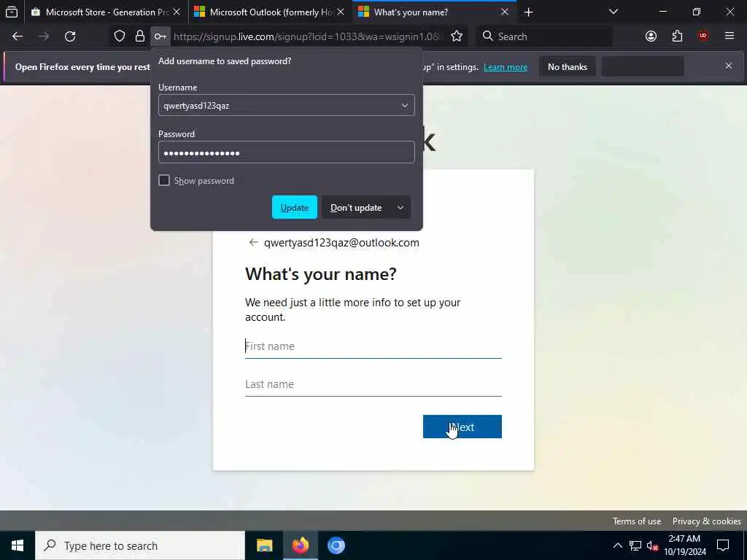The width and height of the screenshot is (747, 560).
Task: Click the Password field in the popup
Action: [286, 152]
